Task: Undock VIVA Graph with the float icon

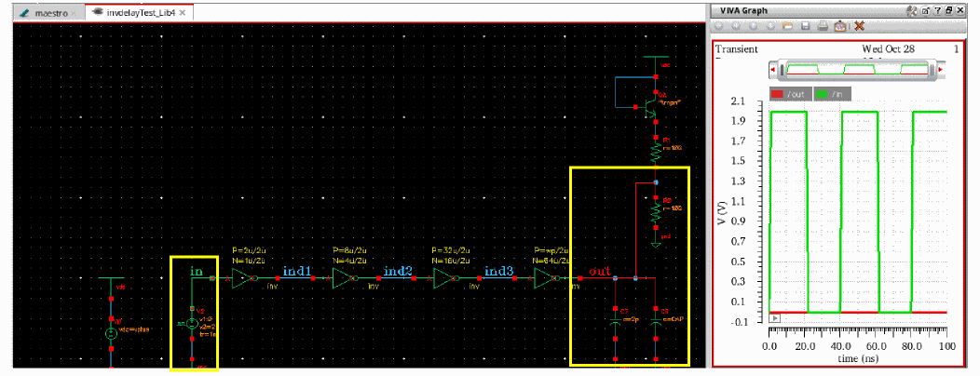Action: coord(926,11)
